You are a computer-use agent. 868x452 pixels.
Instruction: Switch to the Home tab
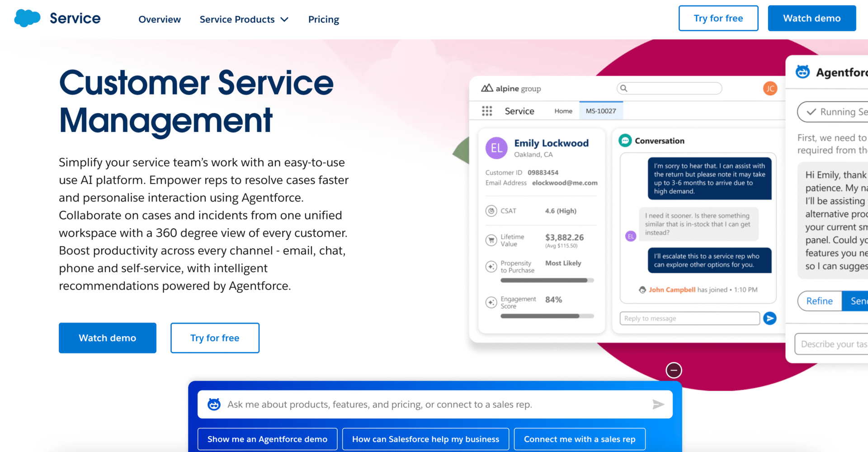click(563, 111)
